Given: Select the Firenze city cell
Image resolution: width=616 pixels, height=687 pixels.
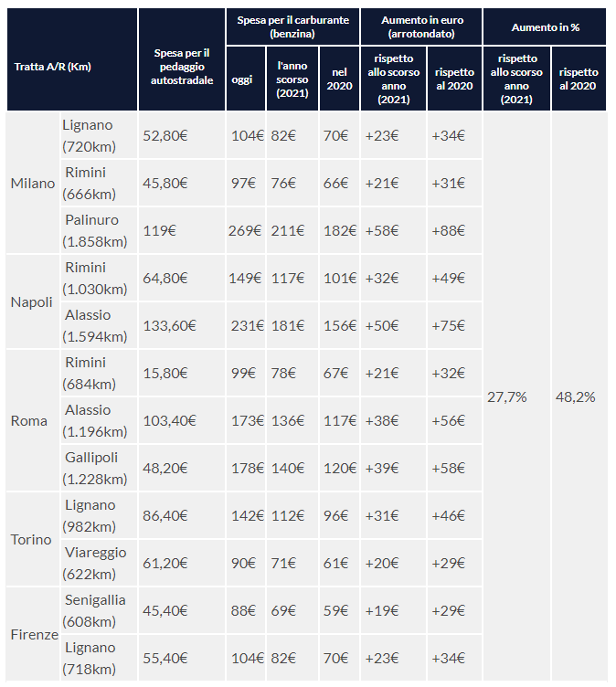Looking at the screenshot, I should [x=34, y=634].
